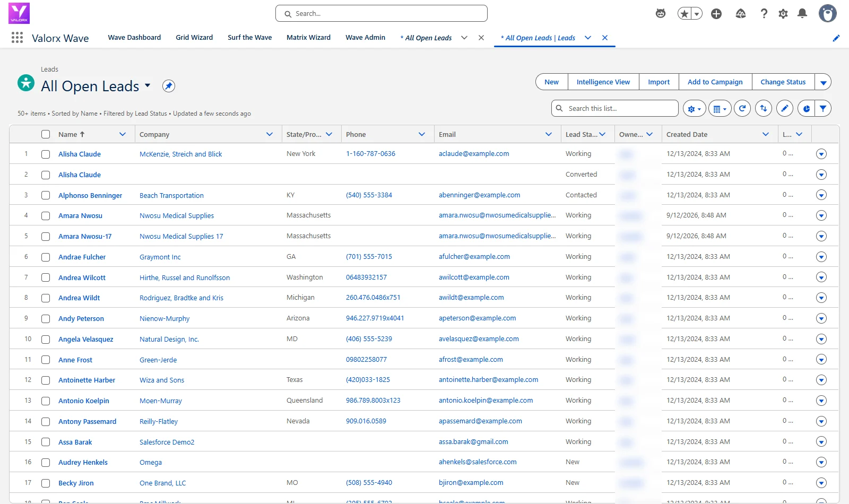Open the Astro guidance center icon
Viewport: 849px width, 504px height.
[x=661, y=14]
